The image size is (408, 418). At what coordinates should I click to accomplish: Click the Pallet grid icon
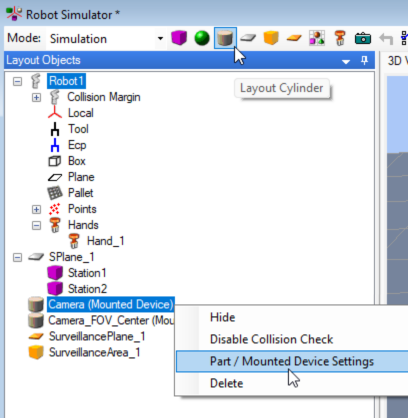tap(55, 193)
